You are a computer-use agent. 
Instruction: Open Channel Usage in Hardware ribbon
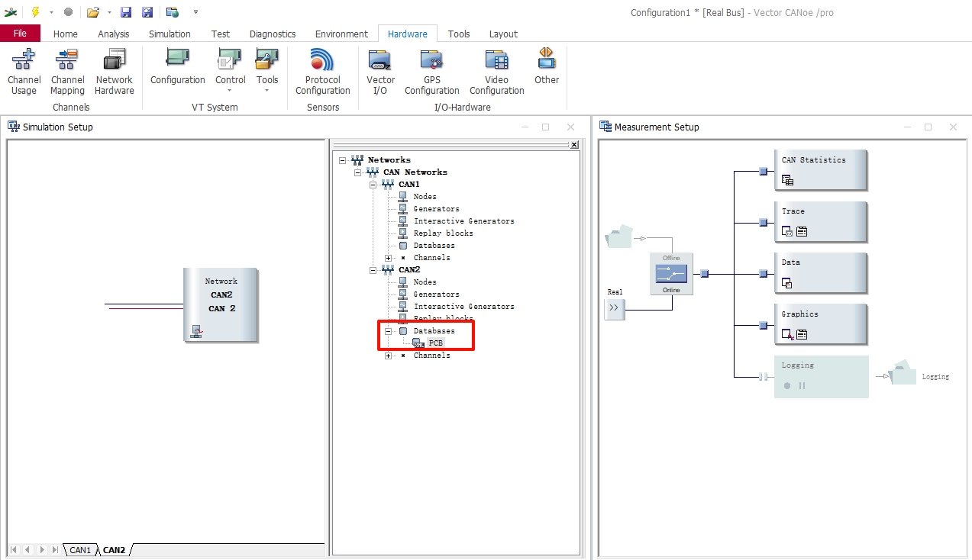coord(24,71)
